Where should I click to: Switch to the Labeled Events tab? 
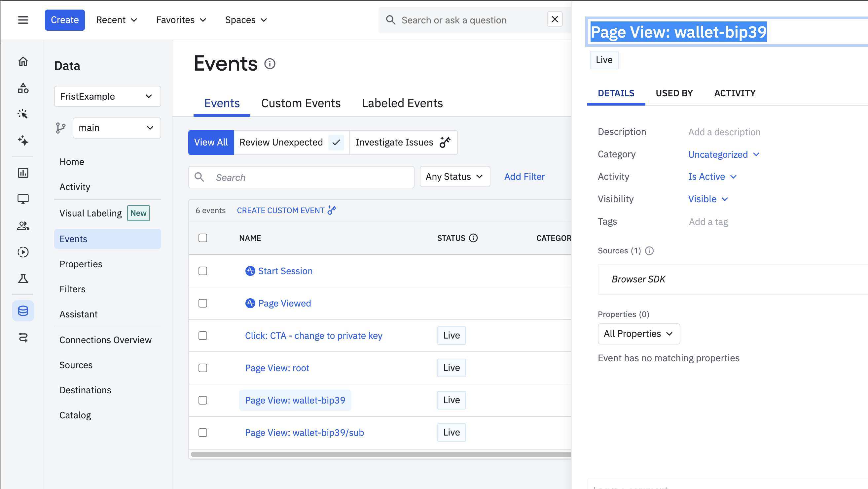click(x=402, y=103)
